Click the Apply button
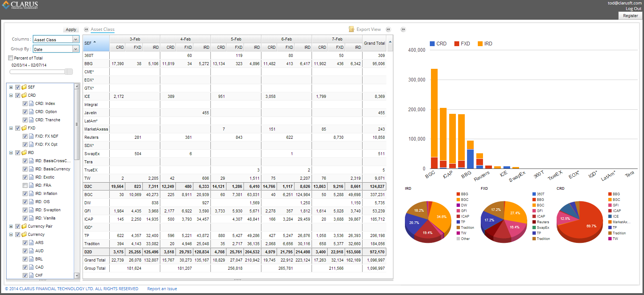This screenshot has height=295, width=644. coord(71,30)
